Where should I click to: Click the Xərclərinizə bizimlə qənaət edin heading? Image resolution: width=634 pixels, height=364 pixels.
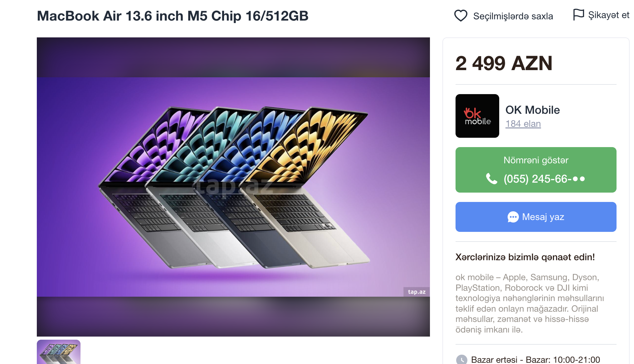coord(525,257)
